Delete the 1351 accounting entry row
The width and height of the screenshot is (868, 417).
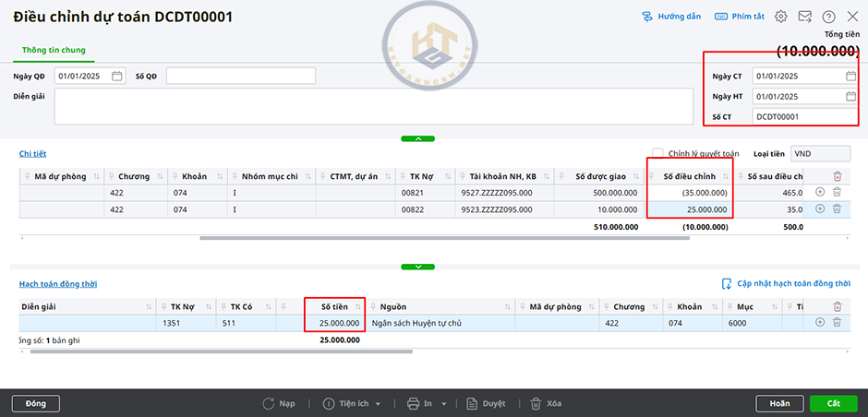coord(837,323)
